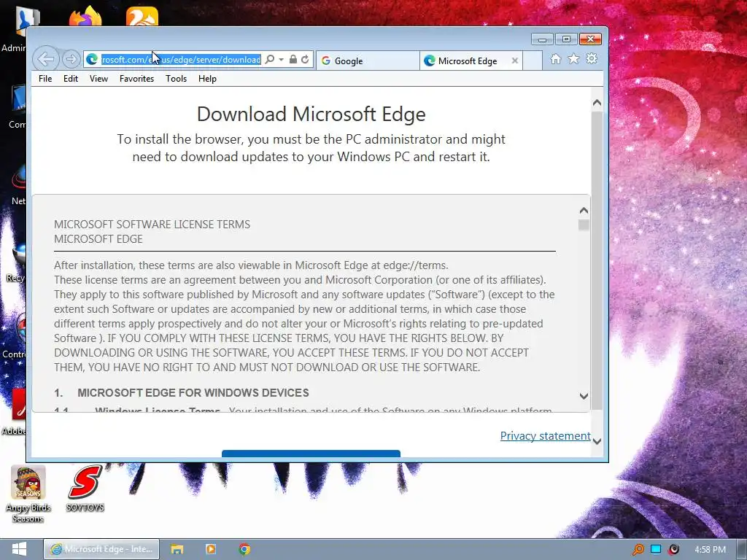This screenshot has height=560, width=747.
Task: Click Microsoft Edge - Internet Explorer taskbar button
Action: pos(101,550)
